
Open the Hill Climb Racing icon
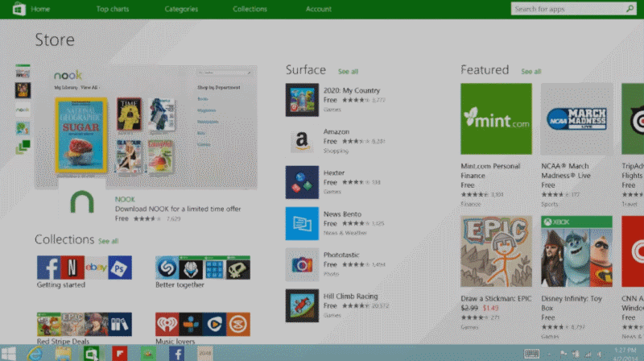pos(302,305)
